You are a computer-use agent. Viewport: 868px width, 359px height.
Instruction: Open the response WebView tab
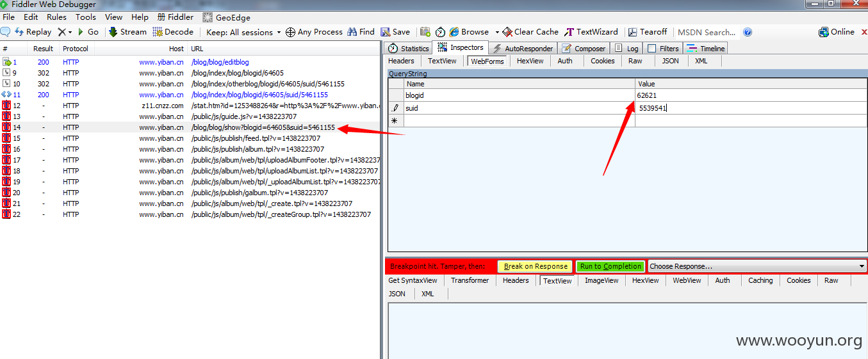[x=687, y=280]
